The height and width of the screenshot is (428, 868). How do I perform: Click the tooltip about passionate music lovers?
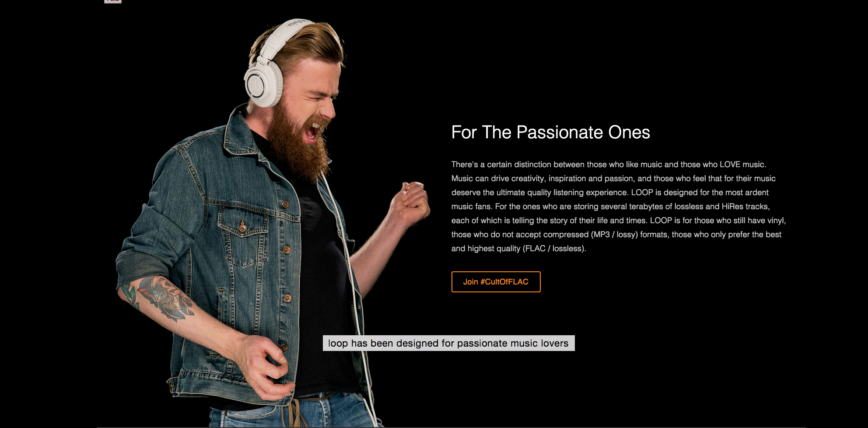pyautogui.click(x=448, y=343)
